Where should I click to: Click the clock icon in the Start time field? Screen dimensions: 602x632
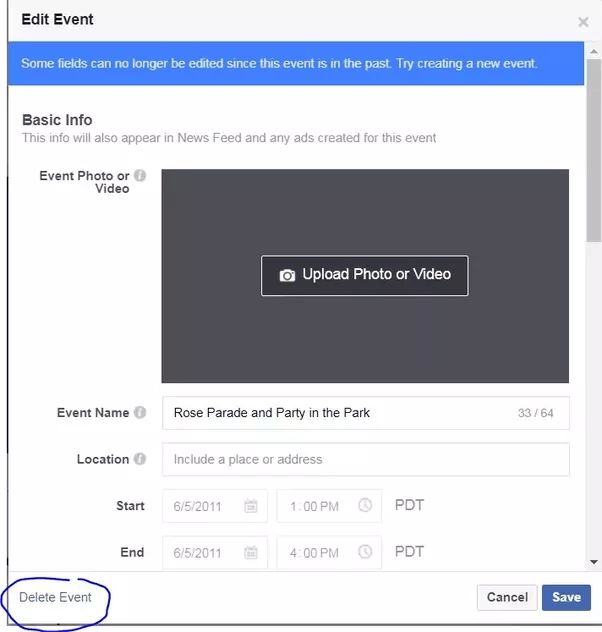[365, 505]
